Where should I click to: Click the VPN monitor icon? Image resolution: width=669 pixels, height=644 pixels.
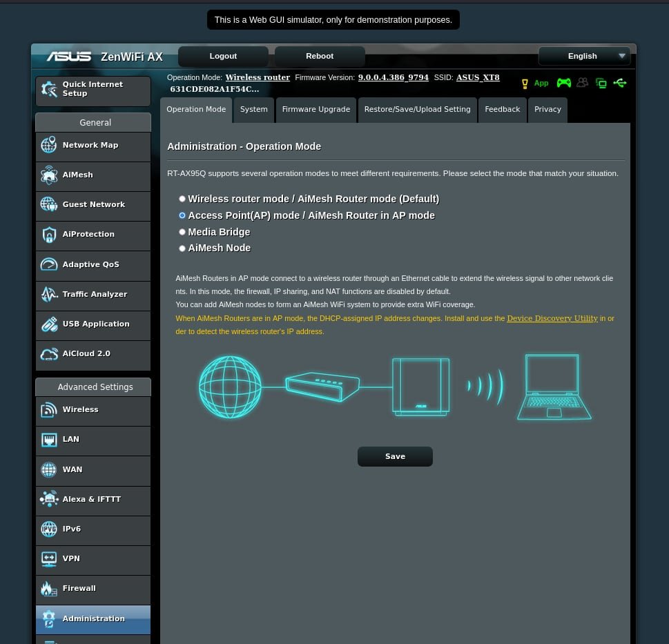point(48,559)
